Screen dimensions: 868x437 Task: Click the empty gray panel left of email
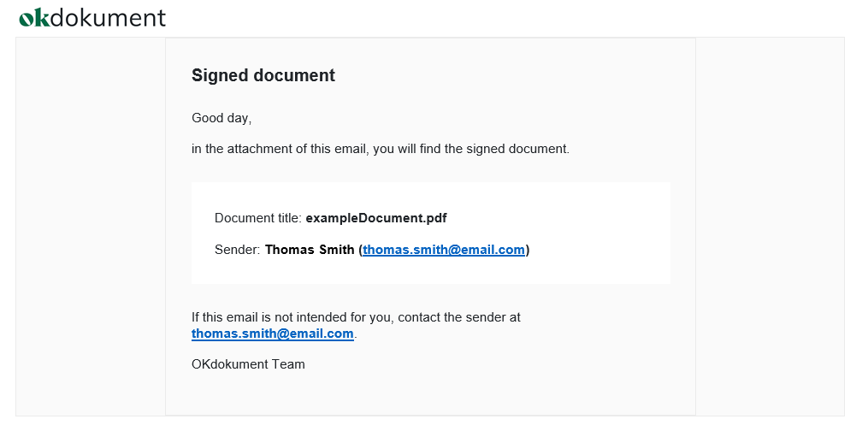[x=91, y=227]
